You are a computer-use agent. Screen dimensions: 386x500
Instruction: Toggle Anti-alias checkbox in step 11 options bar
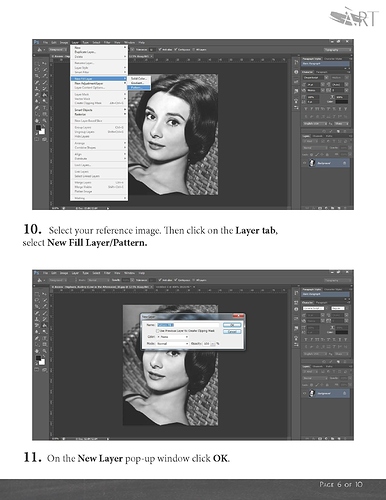pos(160,280)
